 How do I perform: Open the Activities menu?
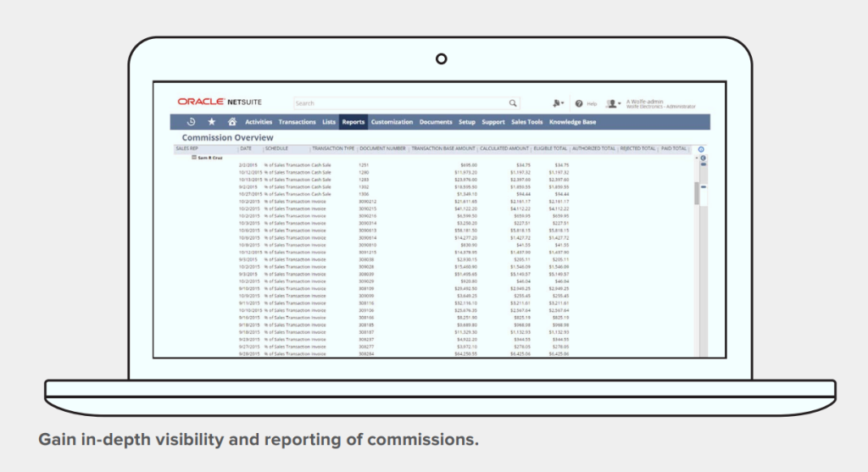[259, 122]
